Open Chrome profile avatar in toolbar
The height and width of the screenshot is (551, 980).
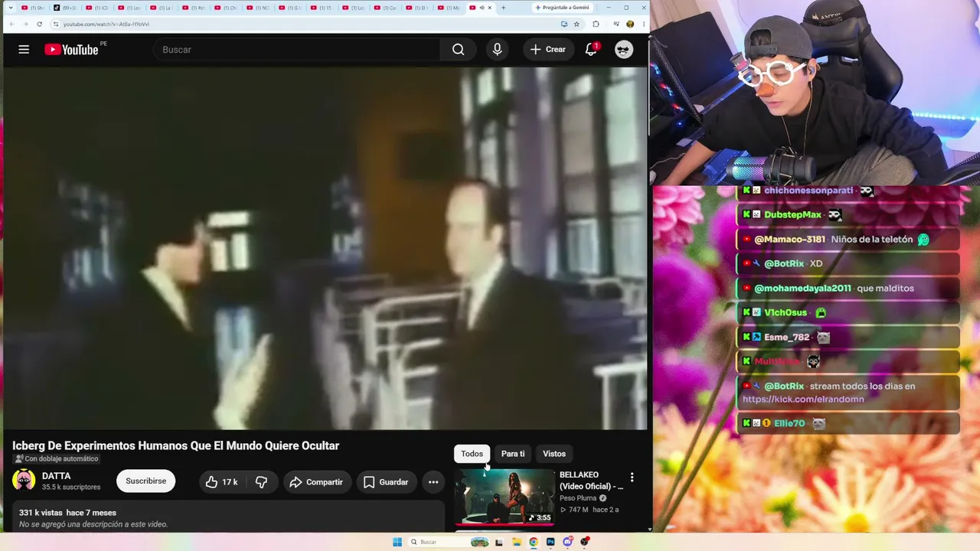coord(630,24)
